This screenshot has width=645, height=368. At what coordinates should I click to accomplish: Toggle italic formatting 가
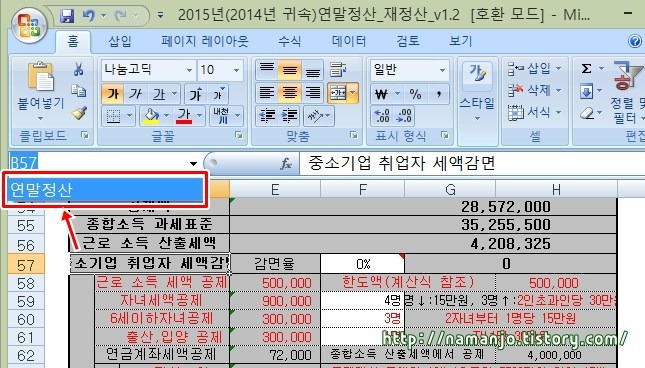click(x=135, y=95)
